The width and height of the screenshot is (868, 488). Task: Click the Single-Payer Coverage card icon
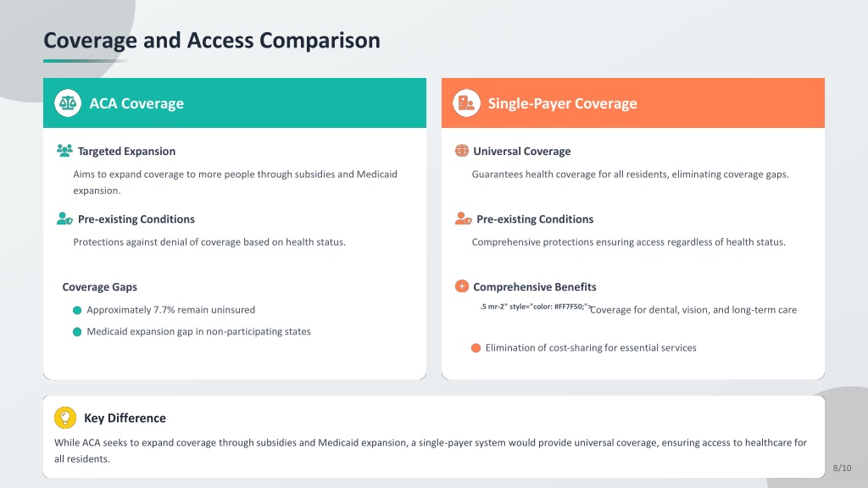[466, 103]
